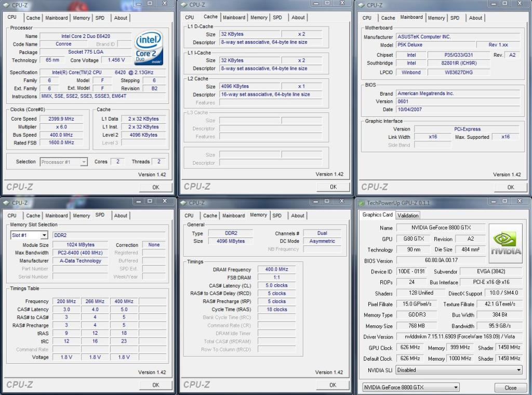Click OK in the CPU-Z Cache window

(x=333, y=187)
